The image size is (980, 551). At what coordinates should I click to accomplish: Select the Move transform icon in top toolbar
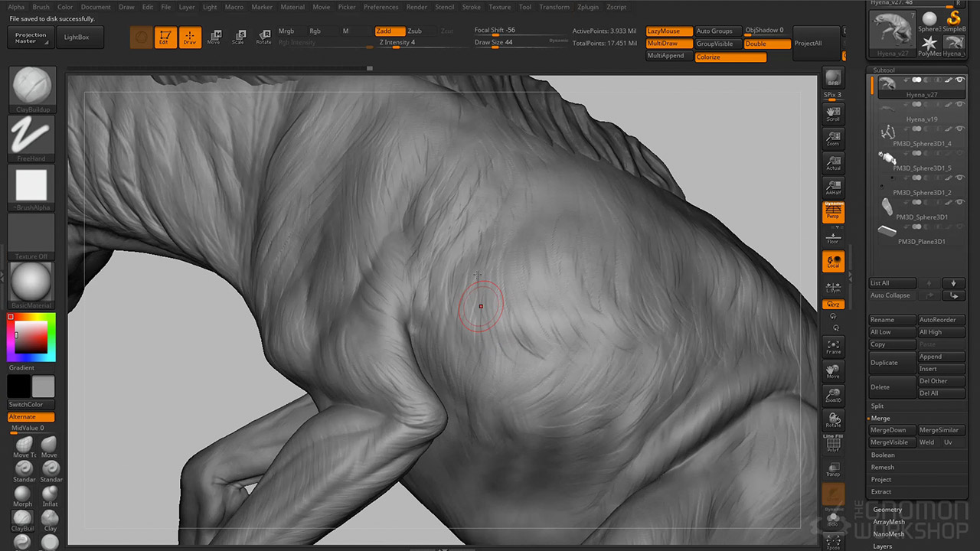point(214,37)
